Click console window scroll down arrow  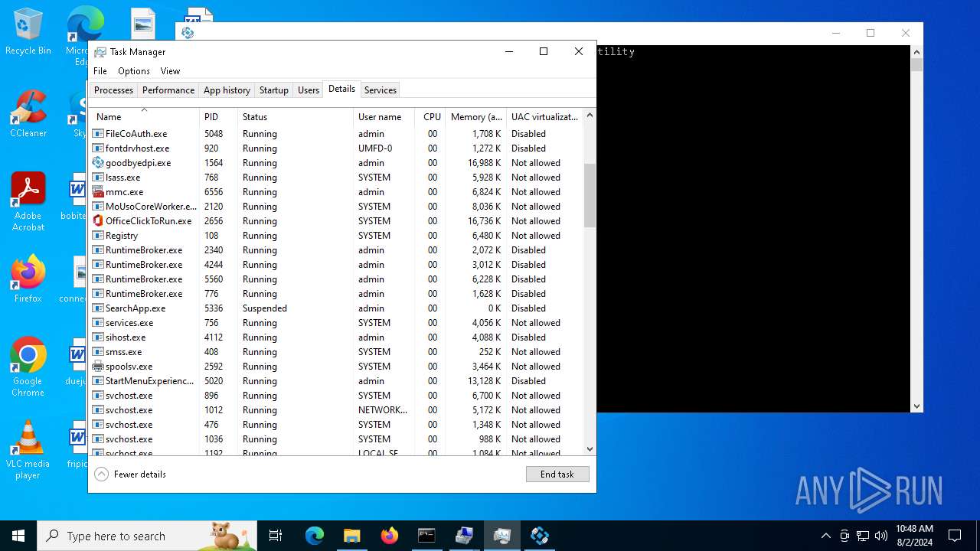(916, 406)
